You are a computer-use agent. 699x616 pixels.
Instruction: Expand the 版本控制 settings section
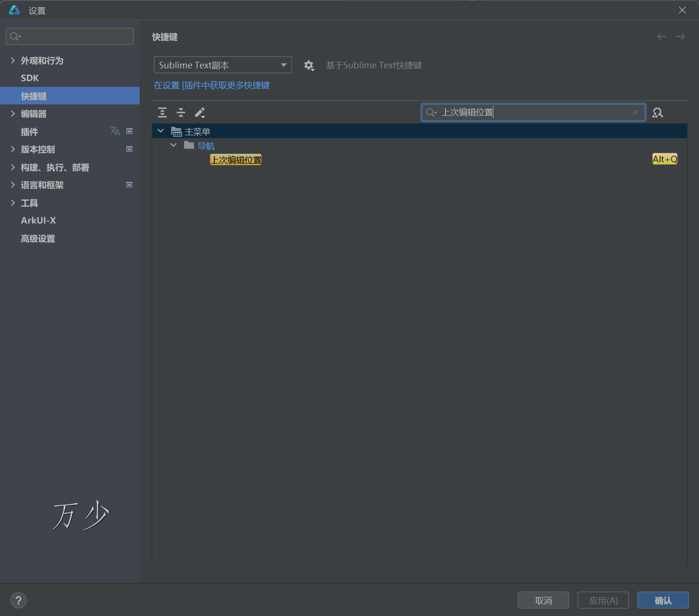click(x=13, y=149)
